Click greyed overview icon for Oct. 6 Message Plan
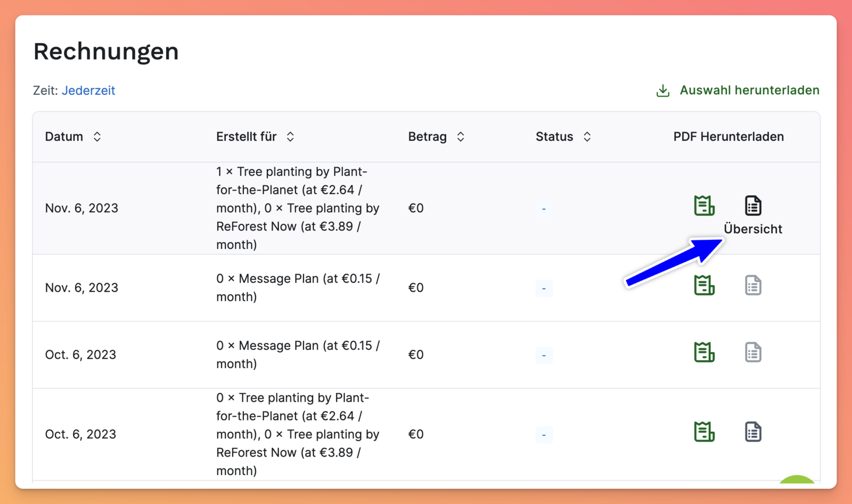This screenshot has height=504, width=852. coord(752,352)
